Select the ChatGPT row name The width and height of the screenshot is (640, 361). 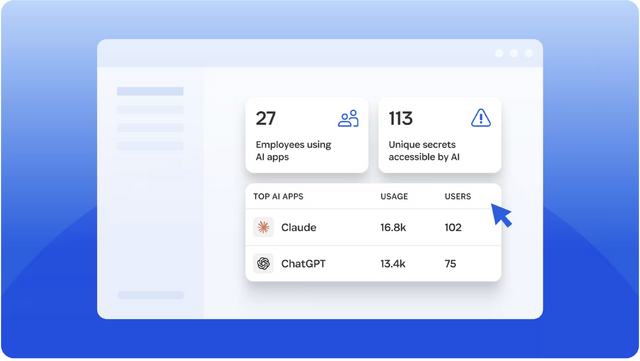click(x=303, y=264)
